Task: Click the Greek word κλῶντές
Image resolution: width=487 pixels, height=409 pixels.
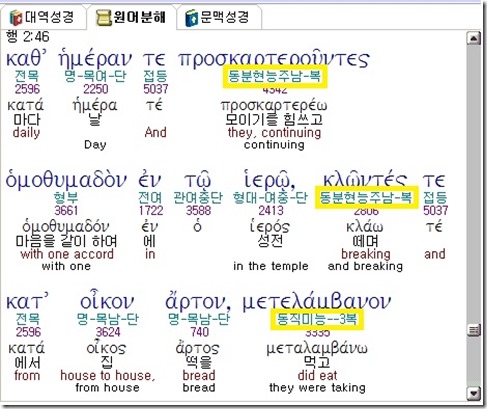Action: coord(365,180)
